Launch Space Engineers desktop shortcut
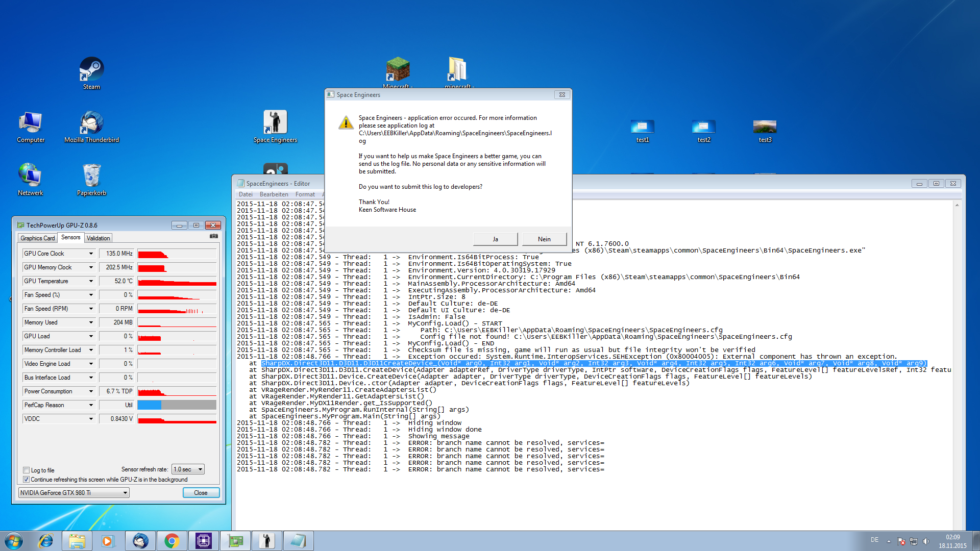980x551 pixels. pos(275,127)
